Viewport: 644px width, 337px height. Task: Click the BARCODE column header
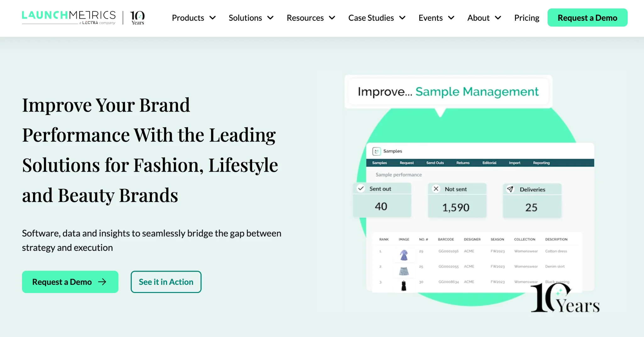pos(446,239)
